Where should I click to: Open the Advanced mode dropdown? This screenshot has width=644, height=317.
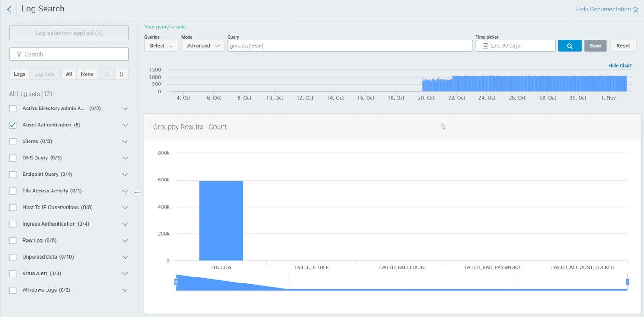point(203,46)
